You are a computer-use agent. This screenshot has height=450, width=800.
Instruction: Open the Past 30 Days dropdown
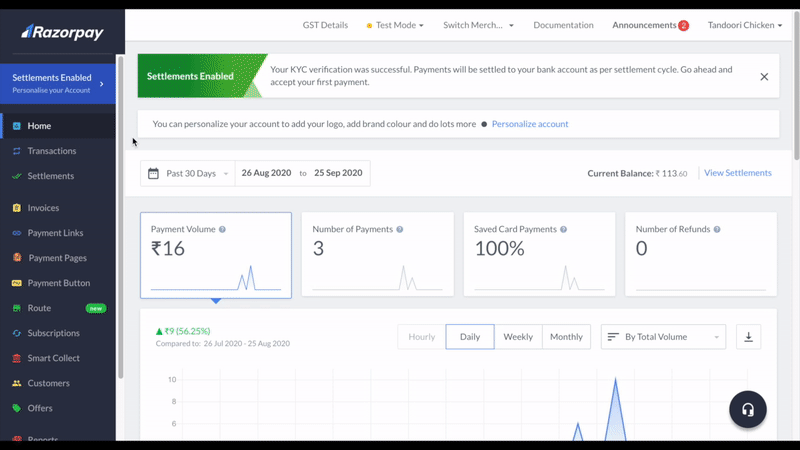pyautogui.click(x=188, y=173)
